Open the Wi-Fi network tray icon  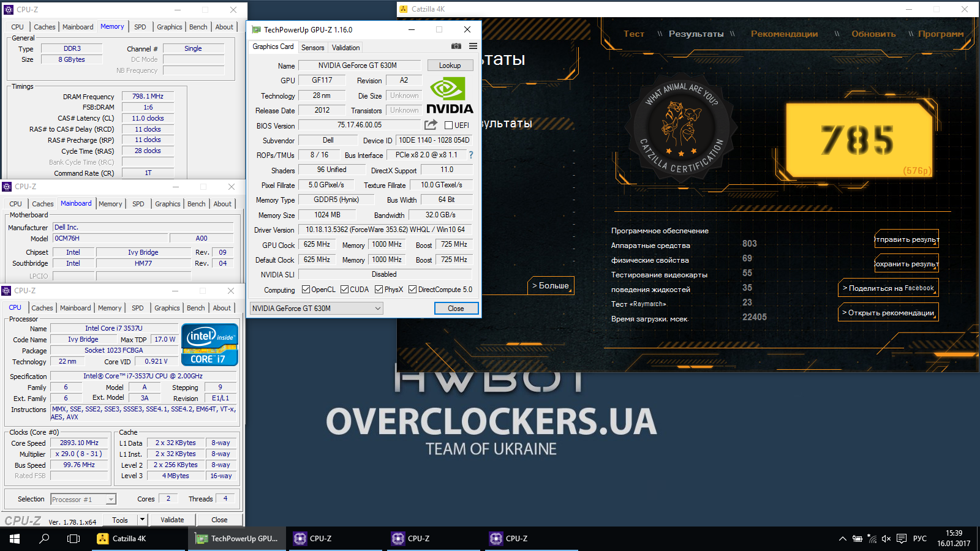(872, 539)
